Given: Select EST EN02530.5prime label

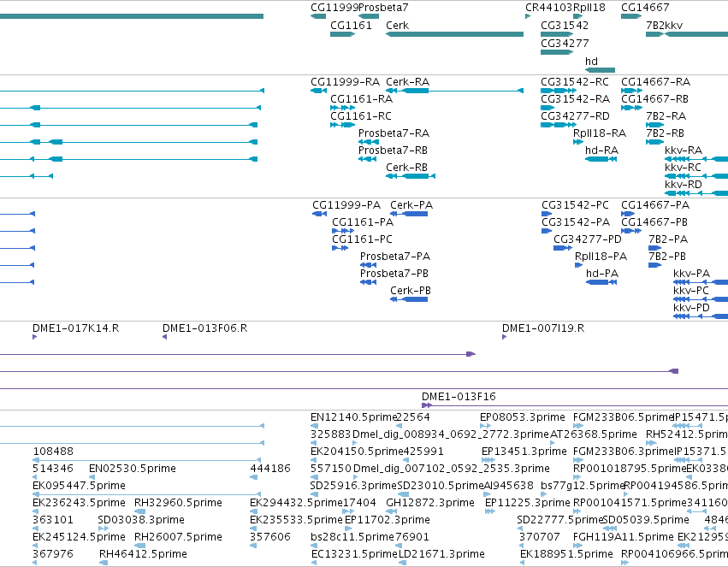Looking at the screenshot, I should point(133,469).
